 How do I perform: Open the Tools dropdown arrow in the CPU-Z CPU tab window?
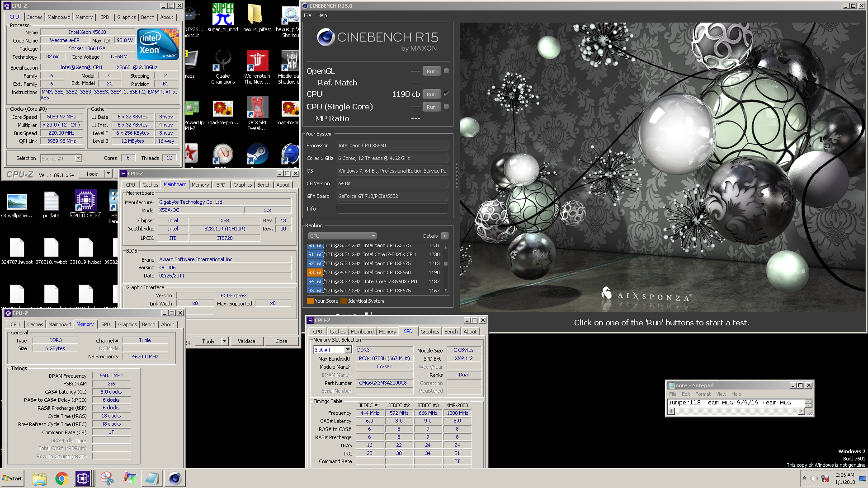[x=108, y=174]
